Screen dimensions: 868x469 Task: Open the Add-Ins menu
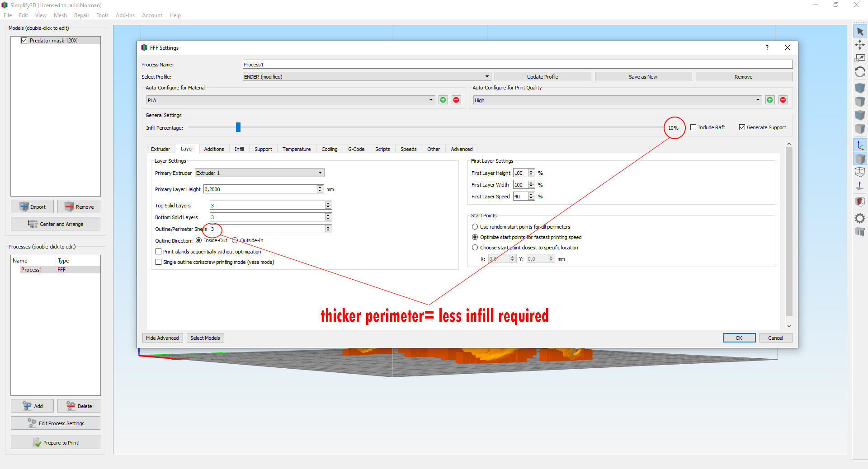point(125,15)
